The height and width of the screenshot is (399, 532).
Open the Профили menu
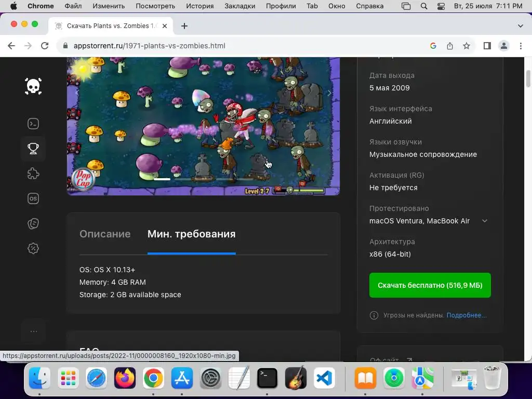pos(281,6)
